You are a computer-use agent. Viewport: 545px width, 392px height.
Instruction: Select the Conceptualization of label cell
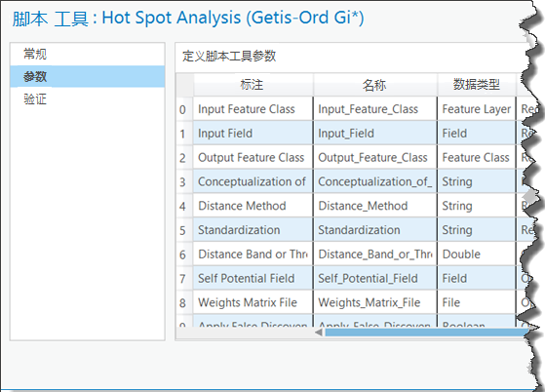[253, 181]
